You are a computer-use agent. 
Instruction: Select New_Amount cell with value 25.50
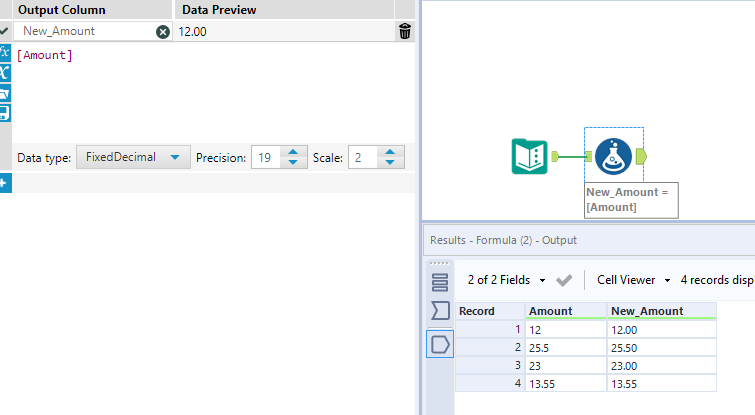[662, 348]
